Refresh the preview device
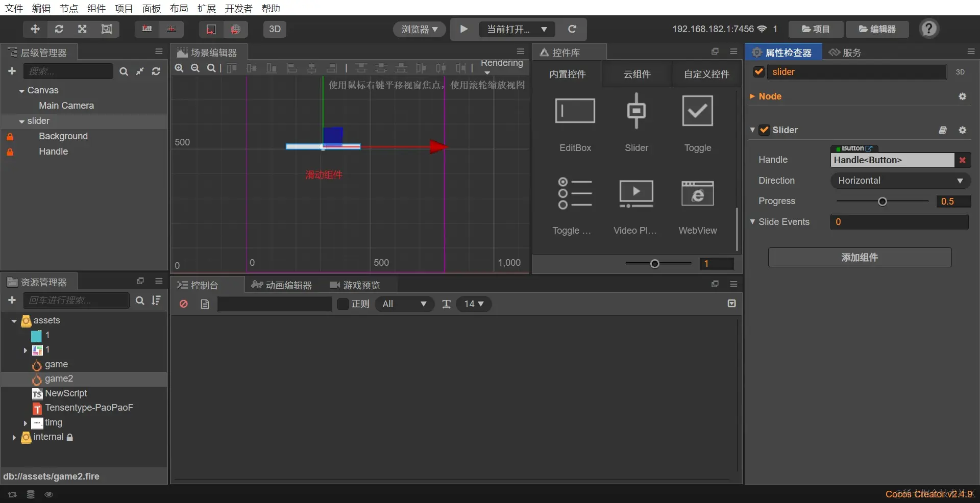The width and height of the screenshot is (980, 503). click(572, 29)
